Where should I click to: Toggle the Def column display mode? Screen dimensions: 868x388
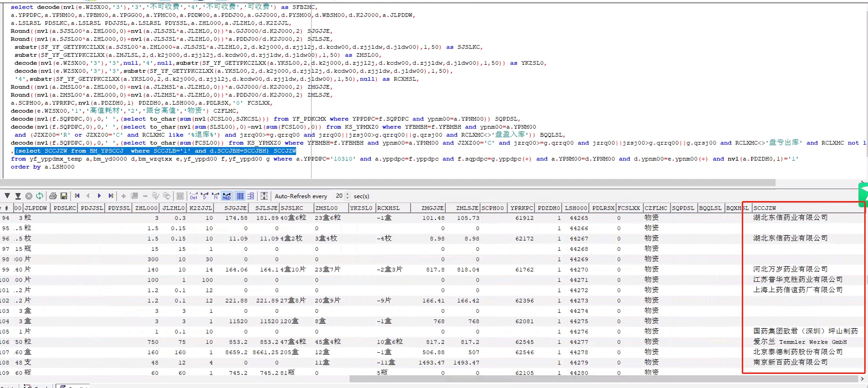[x=193, y=196]
